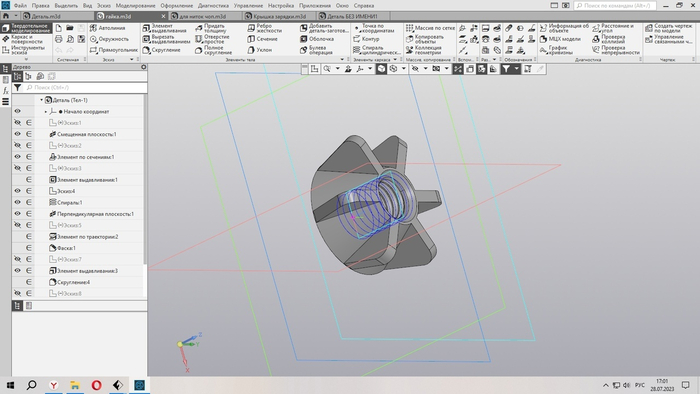
Task: Toggle visibility of Спираль:1 in the tree
Action: [17, 202]
